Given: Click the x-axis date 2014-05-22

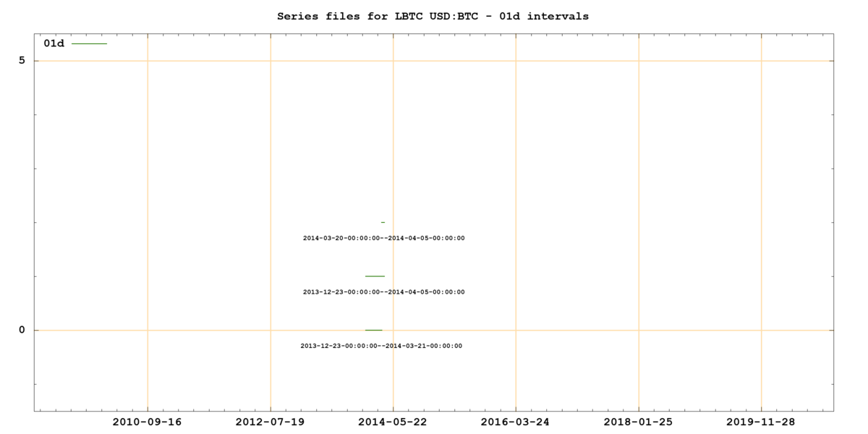Looking at the screenshot, I should [393, 422].
